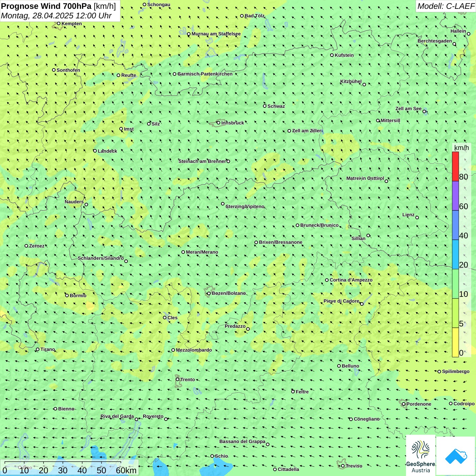Viewport: 476px width, 476px height.
Task: Click the blue cloud arrow logo
Action: [456, 456]
